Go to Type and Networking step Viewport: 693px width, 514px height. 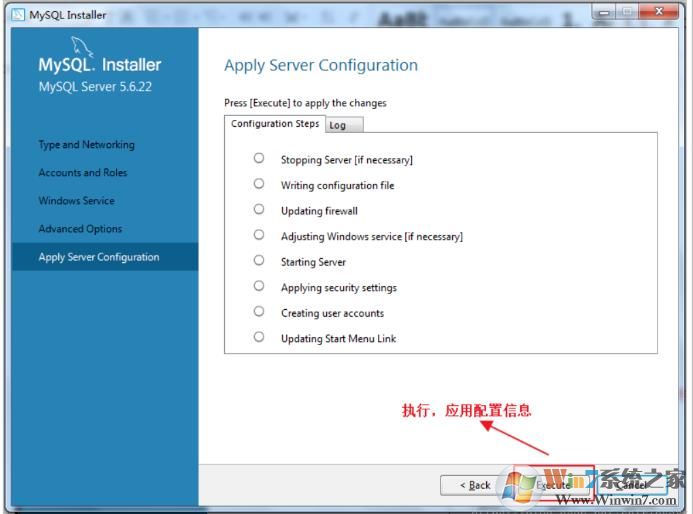tap(87, 145)
